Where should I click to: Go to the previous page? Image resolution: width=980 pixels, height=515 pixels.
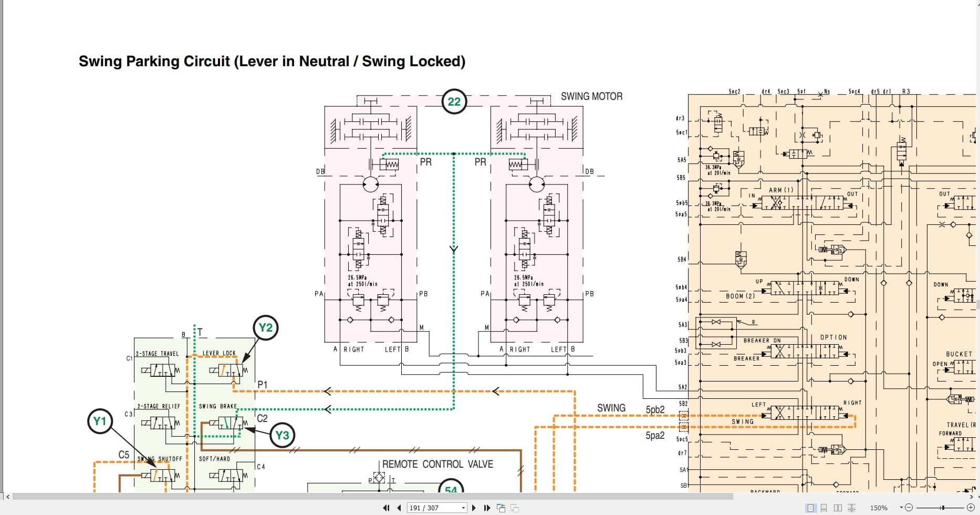click(x=399, y=508)
